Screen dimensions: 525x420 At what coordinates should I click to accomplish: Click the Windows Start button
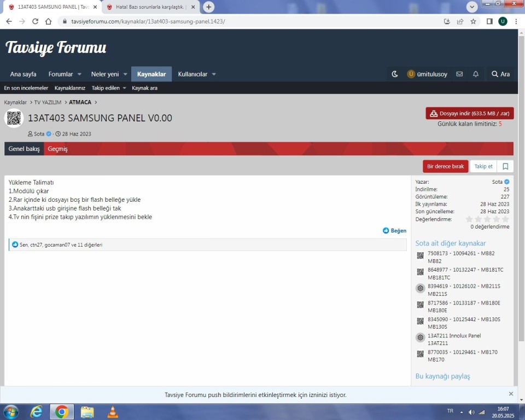click(x=10, y=412)
